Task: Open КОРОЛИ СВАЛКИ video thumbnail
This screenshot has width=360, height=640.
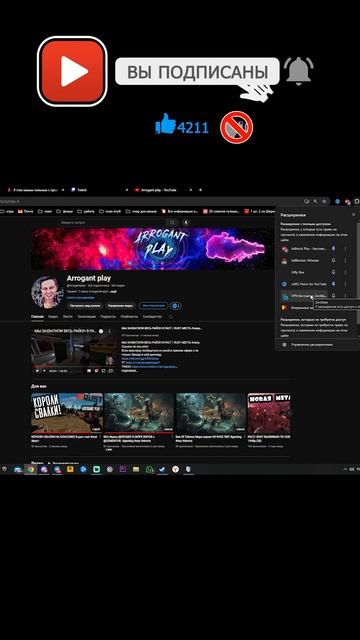Action: pyautogui.click(x=67, y=413)
